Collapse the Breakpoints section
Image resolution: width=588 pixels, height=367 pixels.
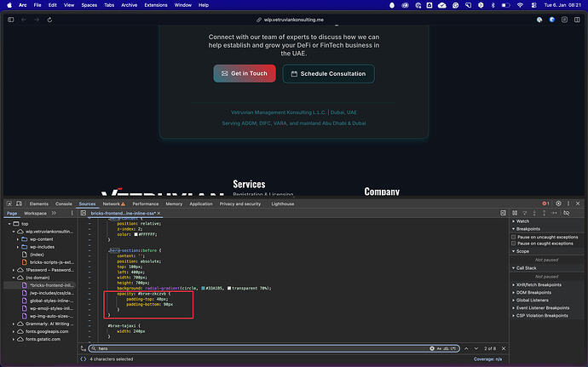[528, 229]
